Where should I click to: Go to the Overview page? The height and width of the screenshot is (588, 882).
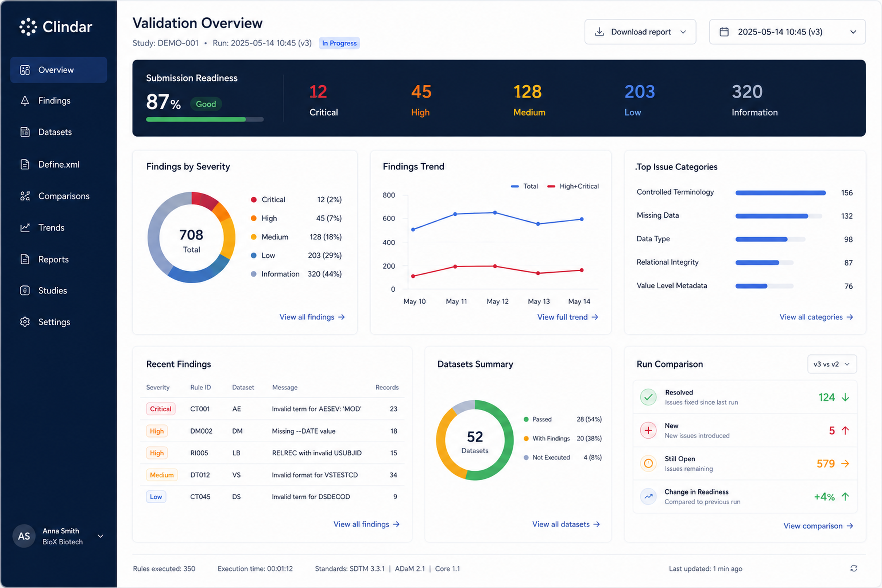(x=59, y=70)
